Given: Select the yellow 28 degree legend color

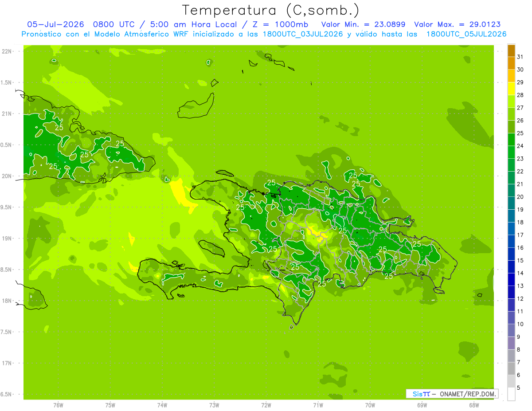Looking at the screenshot, I should 511,89.
